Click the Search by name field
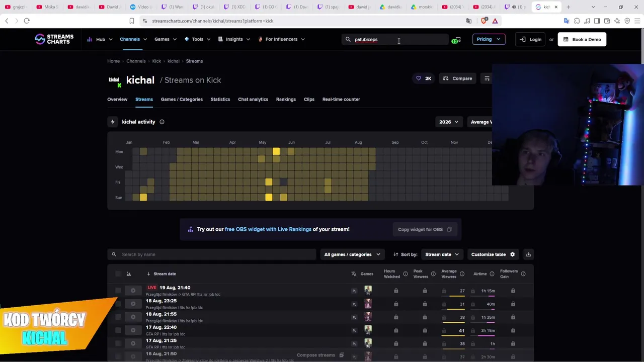This screenshot has width=644, height=362. tap(211, 254)
